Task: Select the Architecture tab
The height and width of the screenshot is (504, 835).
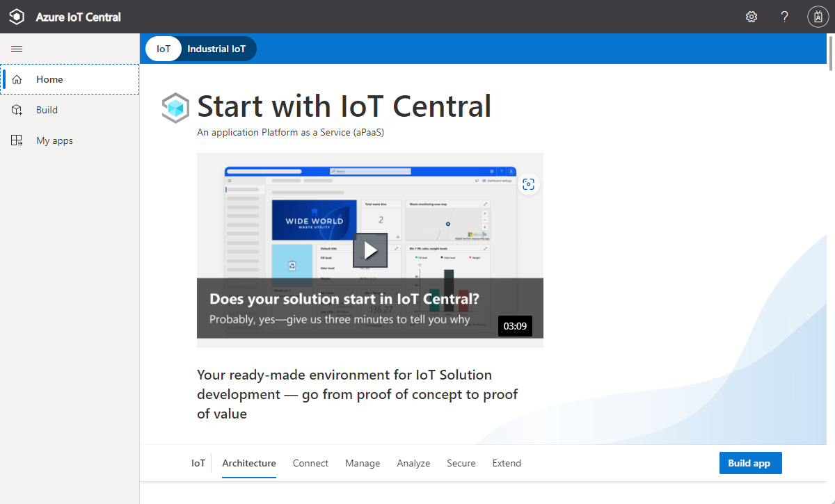Action: tap(249, 463)
